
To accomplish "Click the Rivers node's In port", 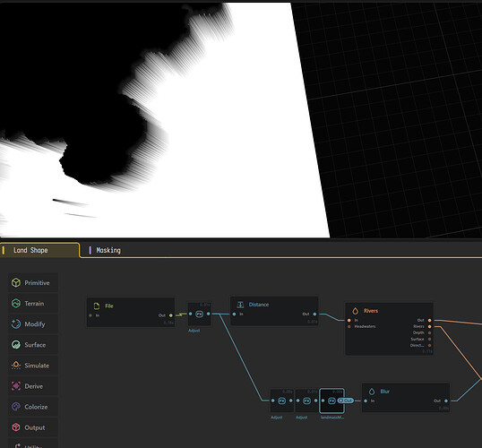I will [x=349, y=320].
